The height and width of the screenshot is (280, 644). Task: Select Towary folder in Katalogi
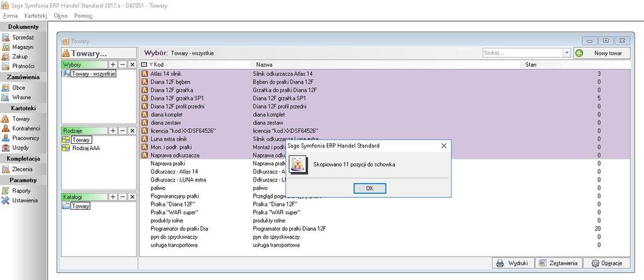point(80,206)
